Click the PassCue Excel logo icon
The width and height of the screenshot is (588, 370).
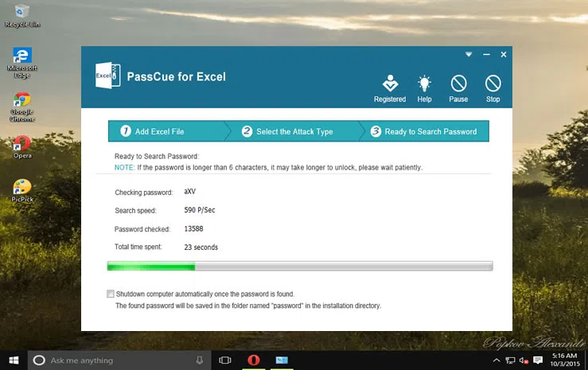click(107, 76)
